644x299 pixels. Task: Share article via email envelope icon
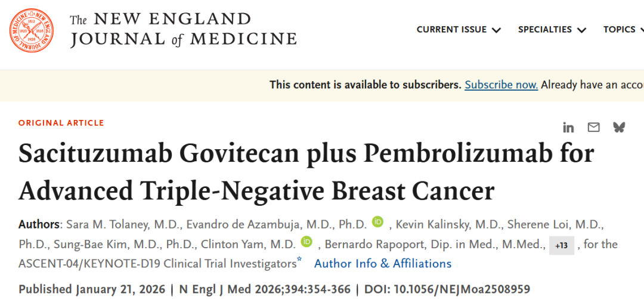click(x=593, y=128)
